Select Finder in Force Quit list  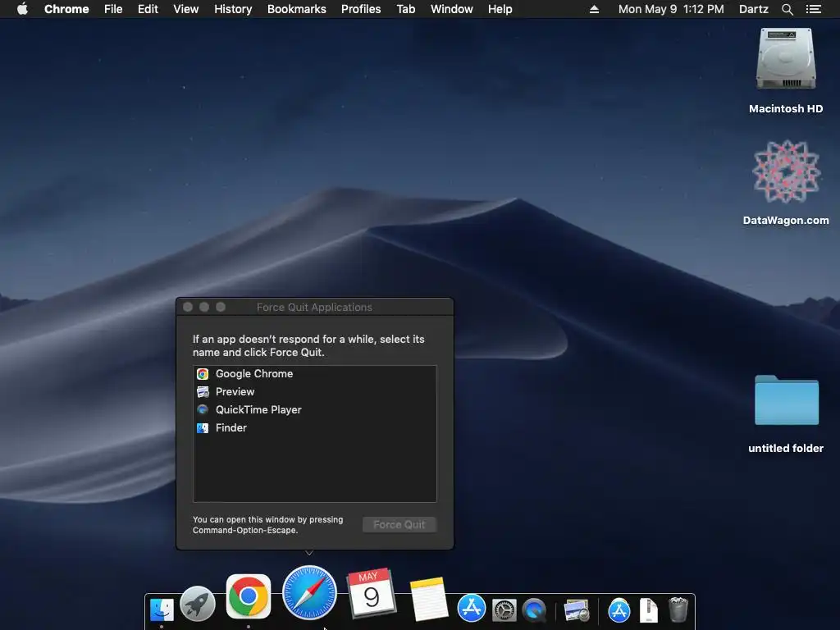pos(314,428)
